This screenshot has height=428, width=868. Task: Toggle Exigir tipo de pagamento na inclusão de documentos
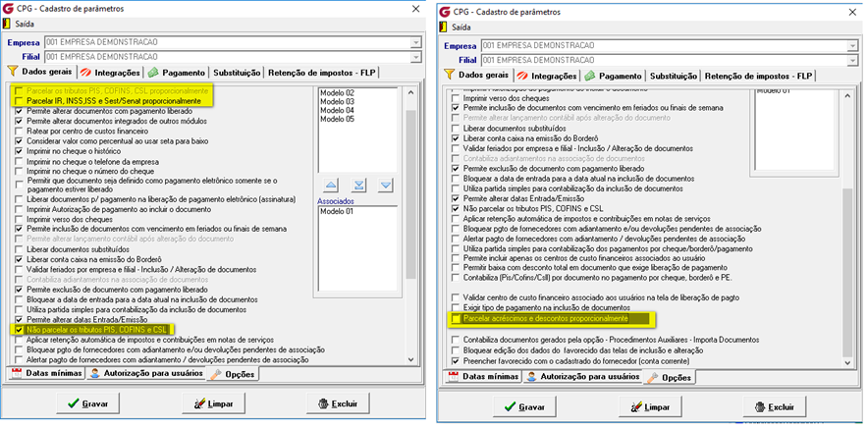[x=456, y=307]
